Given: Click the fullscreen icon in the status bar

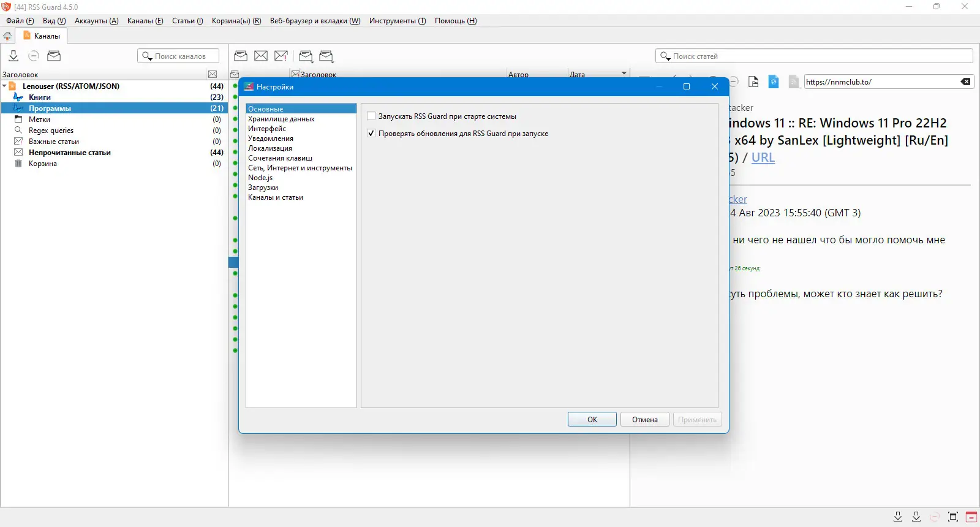Looking at the screenshot, I should (x=952, y=517).
